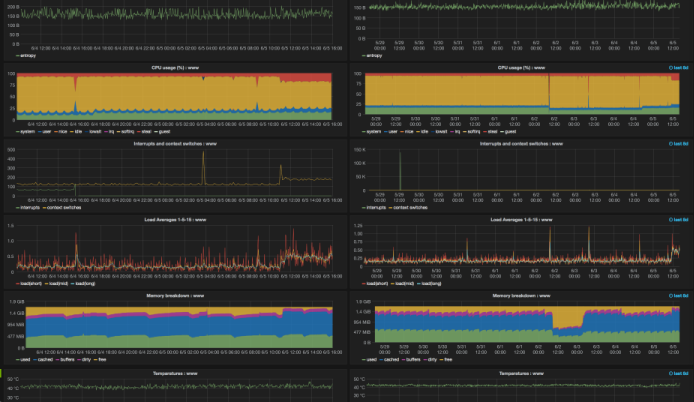The width and height of the screenshot is (694, 402).
Task: Toggle load(mid) in left Load Averages legend
Action: coord(56,283)
